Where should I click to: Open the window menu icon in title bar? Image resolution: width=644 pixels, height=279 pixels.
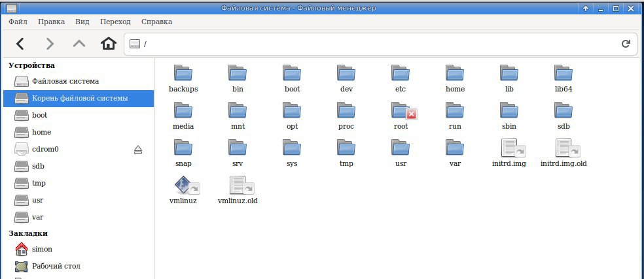tap(12, 8)
